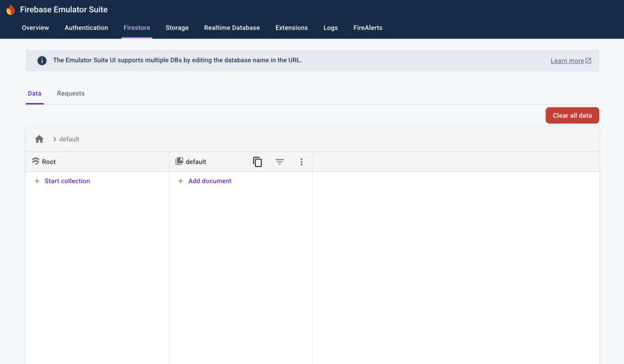The width and height of the screenshot is (624, 364).
Task: Go to the Storage tab
Action: [177, 28]
